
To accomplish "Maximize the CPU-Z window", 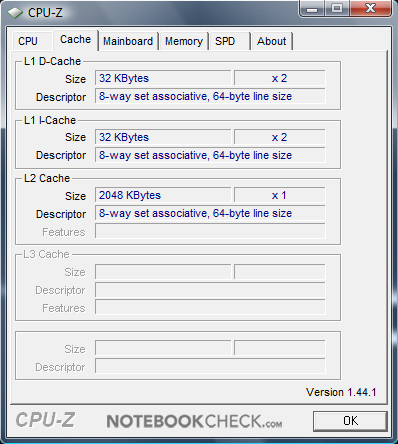I will click(337, 8).
